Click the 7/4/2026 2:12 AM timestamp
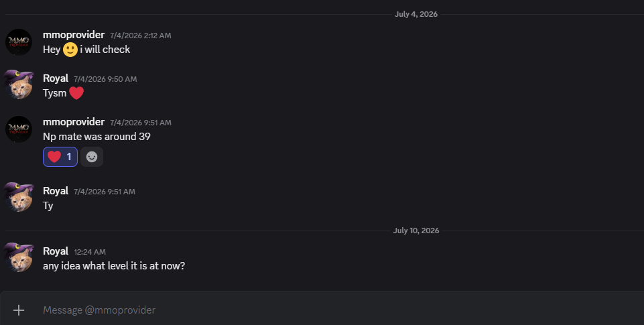 141,36
